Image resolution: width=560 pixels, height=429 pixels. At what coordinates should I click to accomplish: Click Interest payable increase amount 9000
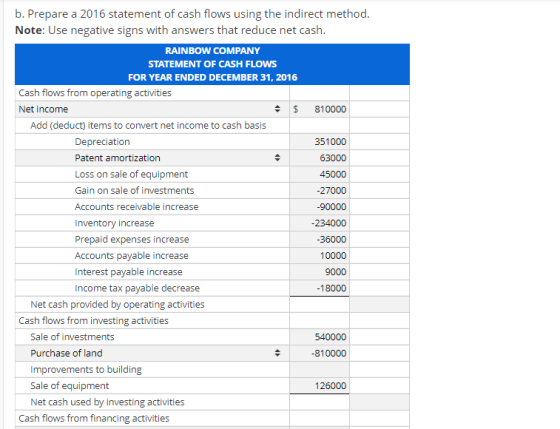click(x=319, y=272)
